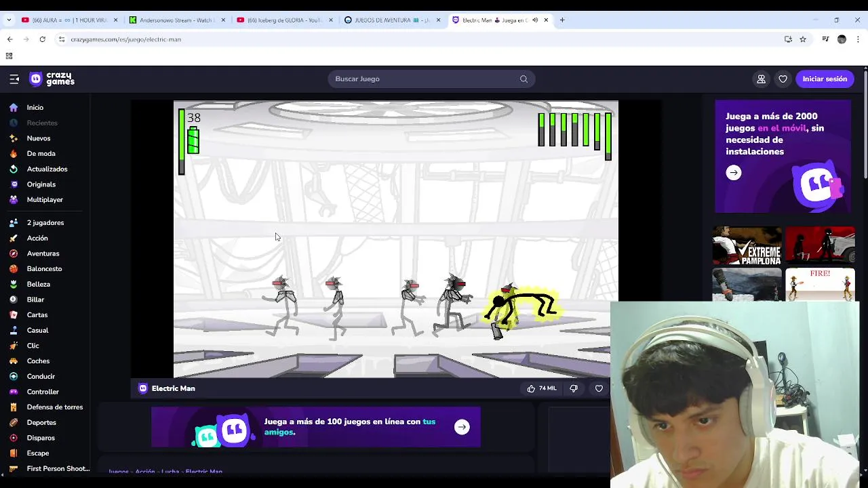
Task: Open Acción category
Action: click(37, 239)
